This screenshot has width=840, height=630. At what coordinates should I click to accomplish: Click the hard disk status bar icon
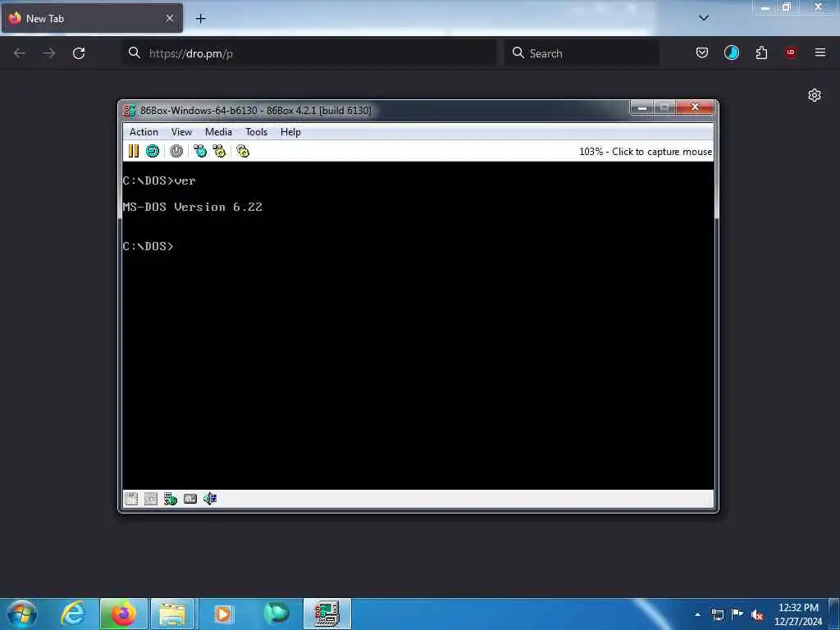click(x=171, y=499)
